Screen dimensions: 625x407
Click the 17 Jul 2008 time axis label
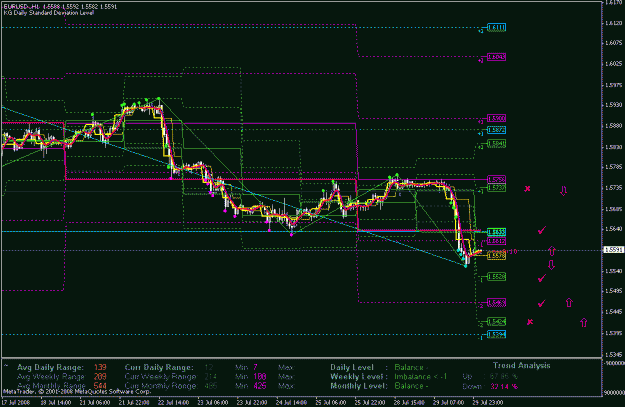[x=16, y=403]
